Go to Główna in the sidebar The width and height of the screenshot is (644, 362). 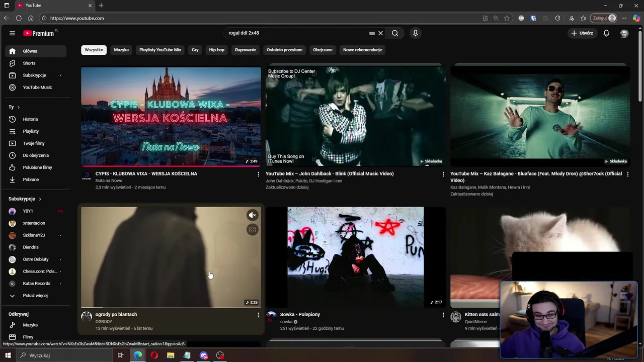(x=36, y=51)
